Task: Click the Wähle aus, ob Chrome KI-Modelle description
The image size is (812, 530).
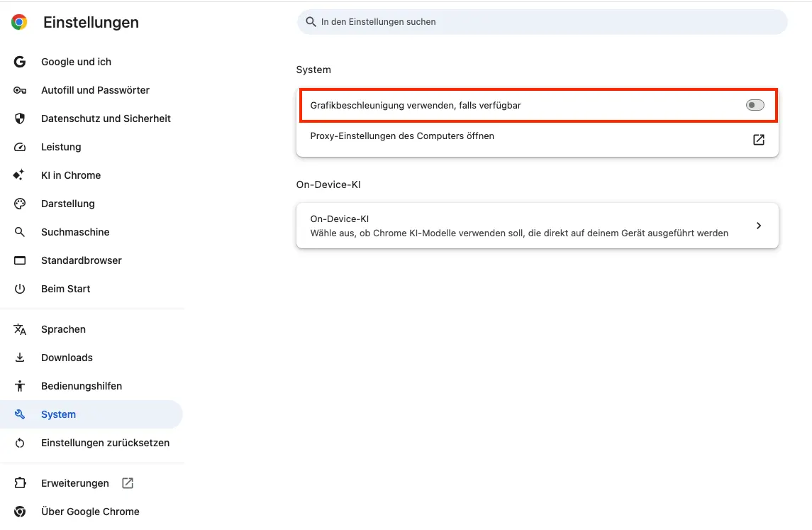Action: (x=519, y=233)
